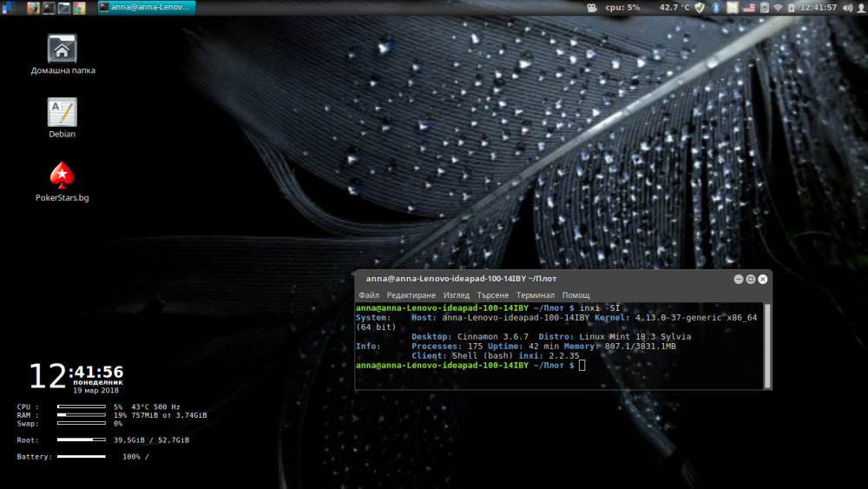868x489 pixels.
Task: Open the panel clock showing 12:41:57
Action: click(x=819, y=8)
